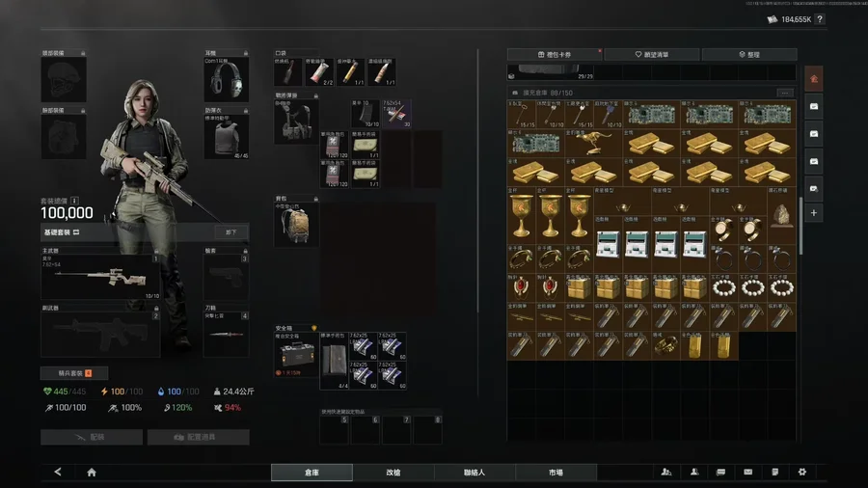The height and width of the screenshot is (488, 868).
Task: Switch to the 聯絡人 tab
Action: (475, 472)
